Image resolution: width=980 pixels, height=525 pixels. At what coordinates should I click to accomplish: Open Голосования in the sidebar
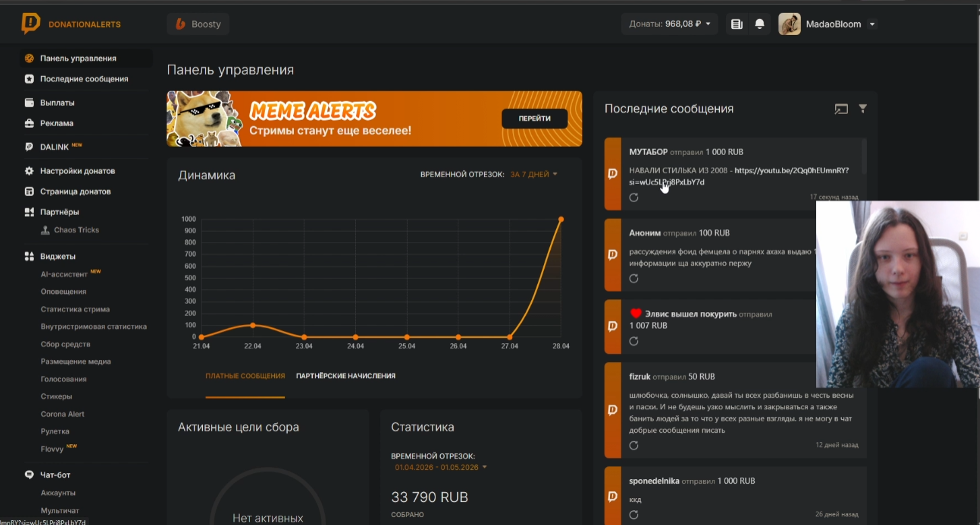point(64,379)
